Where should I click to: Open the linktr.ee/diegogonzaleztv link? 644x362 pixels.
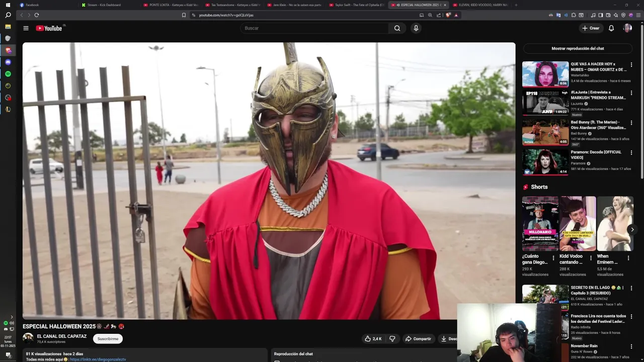pyautogui.click(x=98, y=359)
